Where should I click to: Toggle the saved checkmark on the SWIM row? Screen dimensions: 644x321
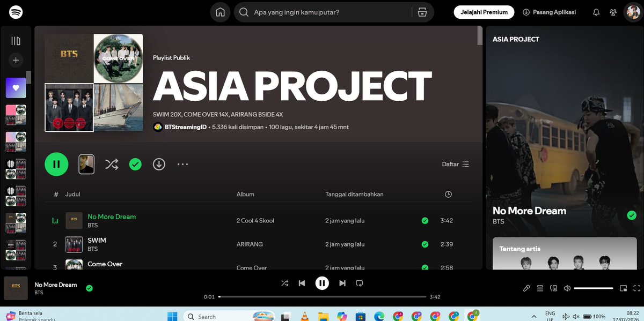point(425,244)
